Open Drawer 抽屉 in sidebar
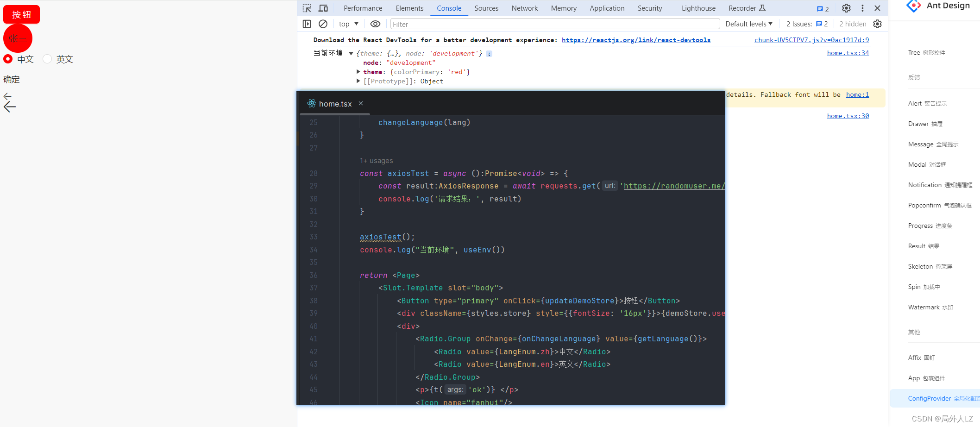The height and width of the screenshot is (427, 980). click(925, 124)
